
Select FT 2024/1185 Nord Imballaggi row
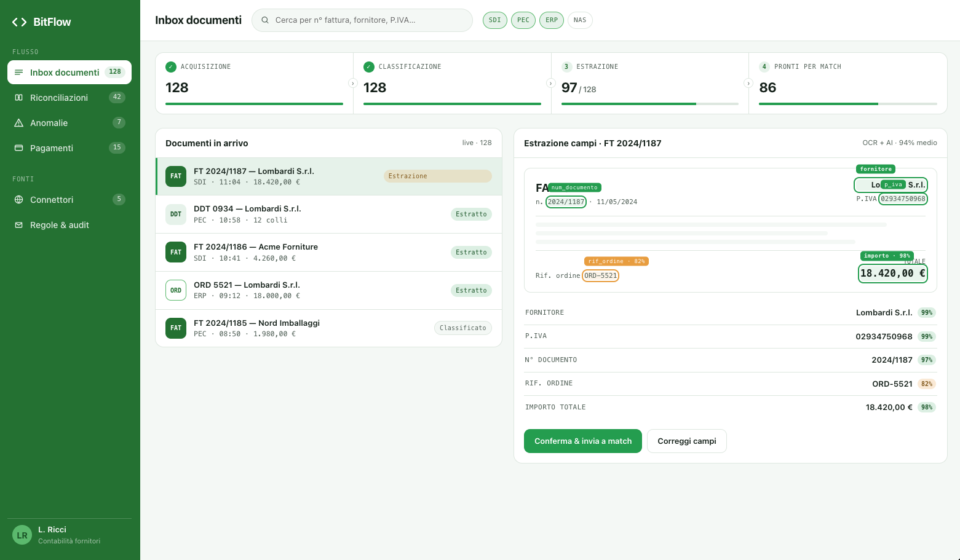tap(329, 328)
